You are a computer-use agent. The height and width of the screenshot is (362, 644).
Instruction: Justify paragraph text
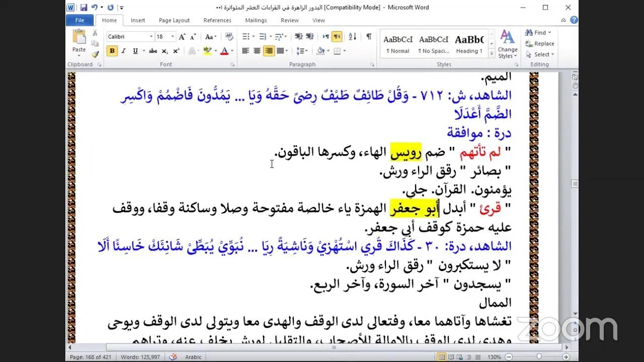(x=280, y=51)
